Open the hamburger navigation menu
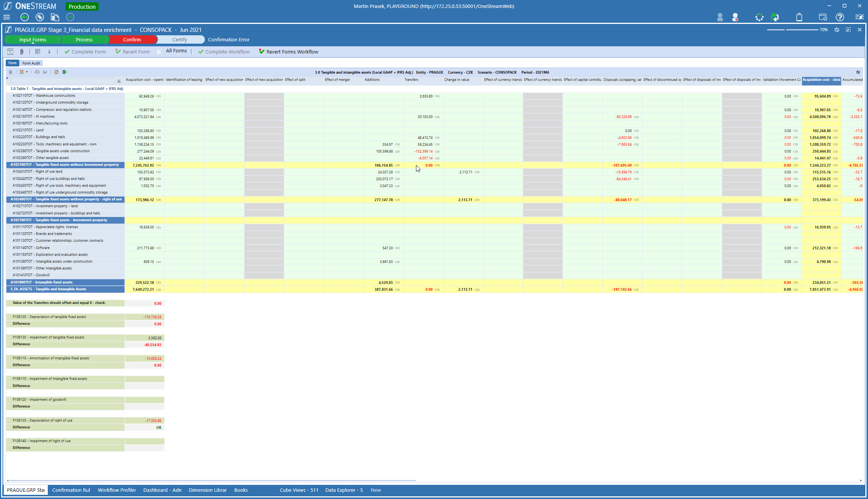 (6, 17)
